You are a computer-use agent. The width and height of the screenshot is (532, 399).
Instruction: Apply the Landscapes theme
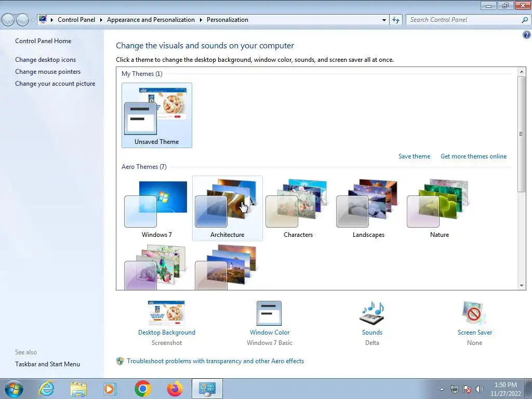[x=368, y=208]
